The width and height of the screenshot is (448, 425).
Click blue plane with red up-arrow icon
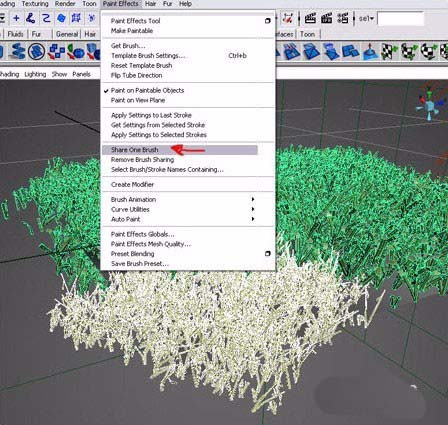coord(370,52)
